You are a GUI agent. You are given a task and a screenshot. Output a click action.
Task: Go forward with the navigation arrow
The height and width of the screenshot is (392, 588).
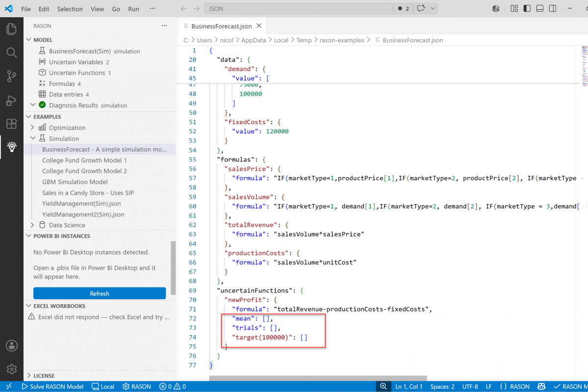[x=196, y=9]
